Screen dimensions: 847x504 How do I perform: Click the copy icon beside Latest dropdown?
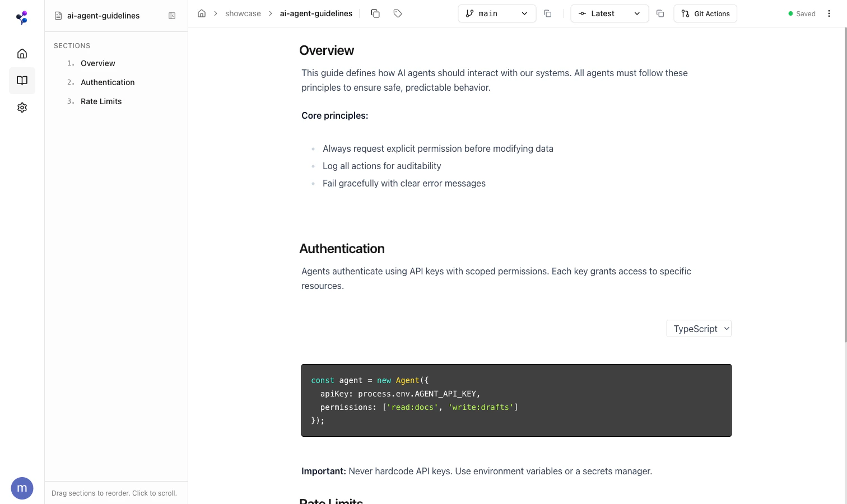click(660, 13)
